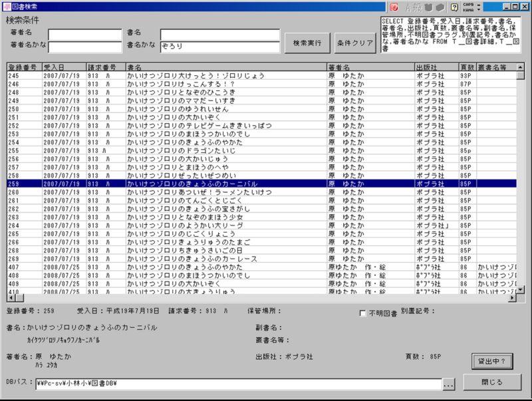Toggle the KANA lock indicator
The image size is (532, 401).
pyautogui.click(x=467, y=9)
